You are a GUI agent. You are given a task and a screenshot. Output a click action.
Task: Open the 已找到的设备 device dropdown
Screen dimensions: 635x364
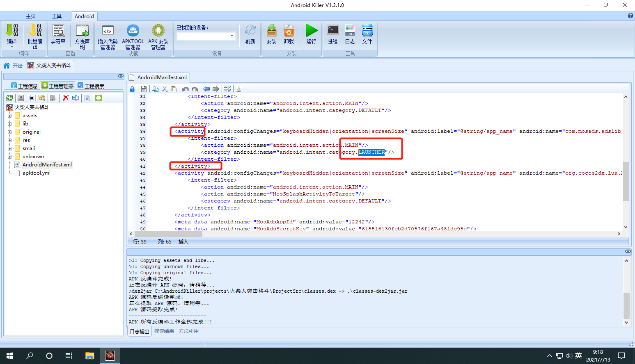click(x=206, y=36)
